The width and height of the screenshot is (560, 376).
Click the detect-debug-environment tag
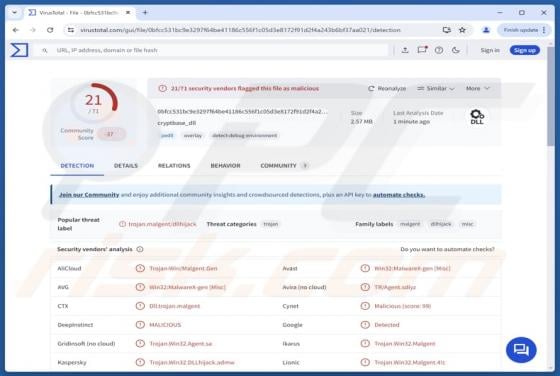(x=245, y=135)
